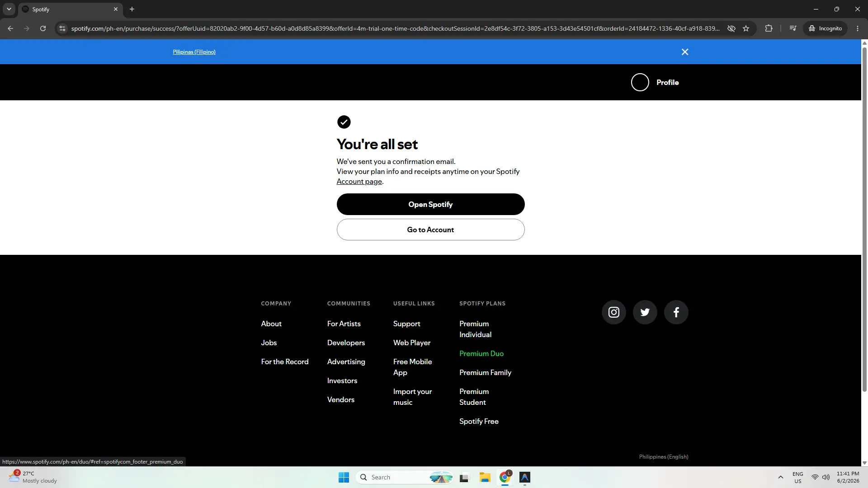This screenshot has width=868, height=488.
Task: Open the Premium Family plan link
Action: point(485,372)
